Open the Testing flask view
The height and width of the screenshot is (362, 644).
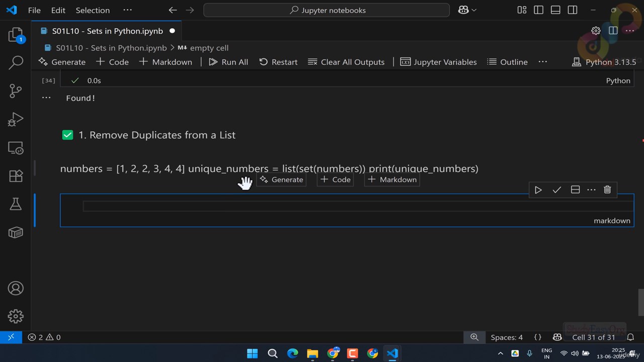point(16,204)
